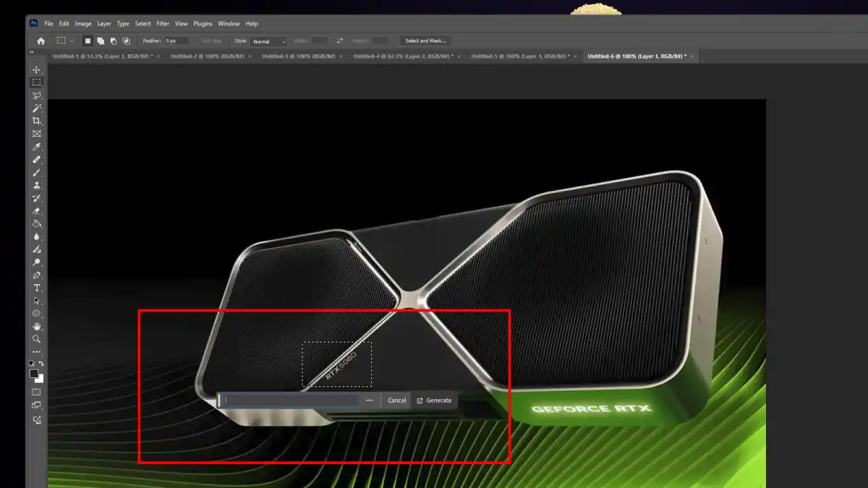Click the Generate button
The image size is (868, 488).
click(x=434, y=401)
